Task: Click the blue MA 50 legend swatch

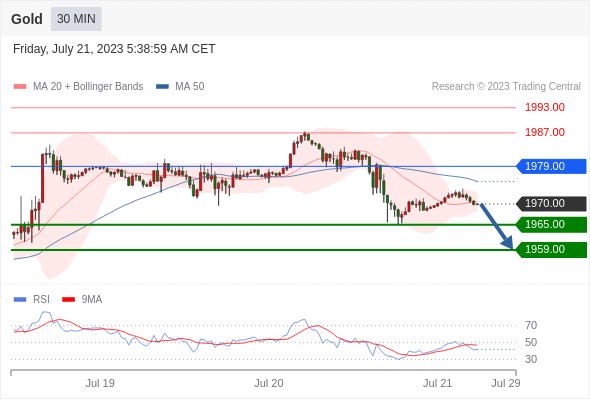Action: (x=163, y=87)
